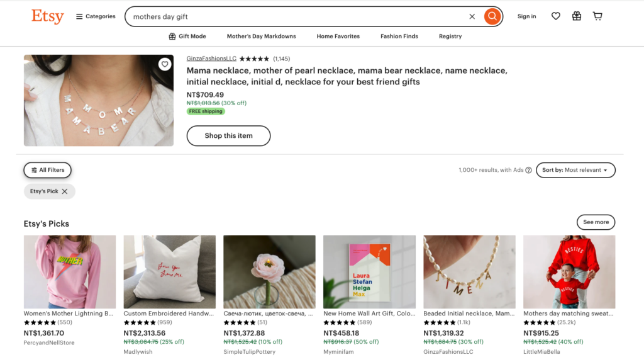Open the GinzaFashionsLLC shop link
The image size is (644, 362).
[211, 59]
